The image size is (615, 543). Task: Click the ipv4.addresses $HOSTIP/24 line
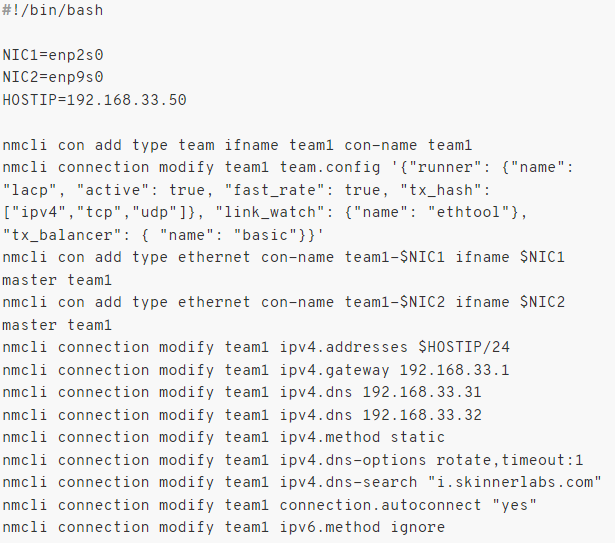256,347
